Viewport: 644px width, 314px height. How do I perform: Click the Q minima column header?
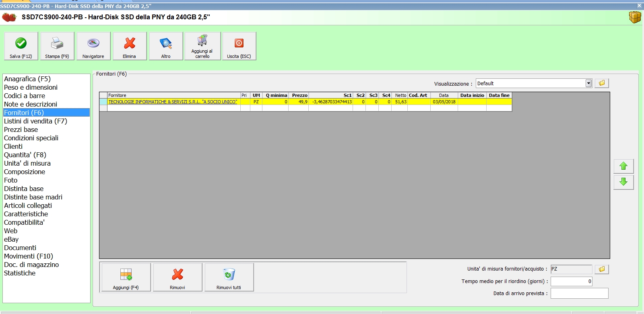point(275,95)
